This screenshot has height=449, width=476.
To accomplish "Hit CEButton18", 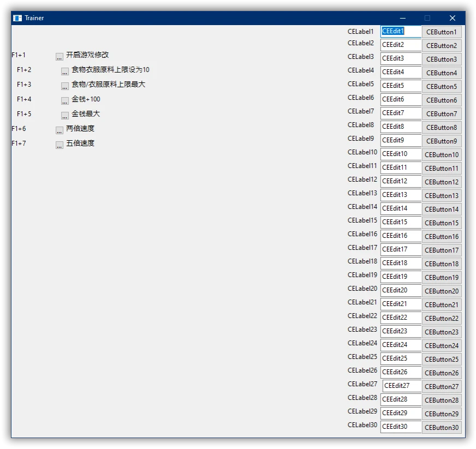I will point(442,264).
